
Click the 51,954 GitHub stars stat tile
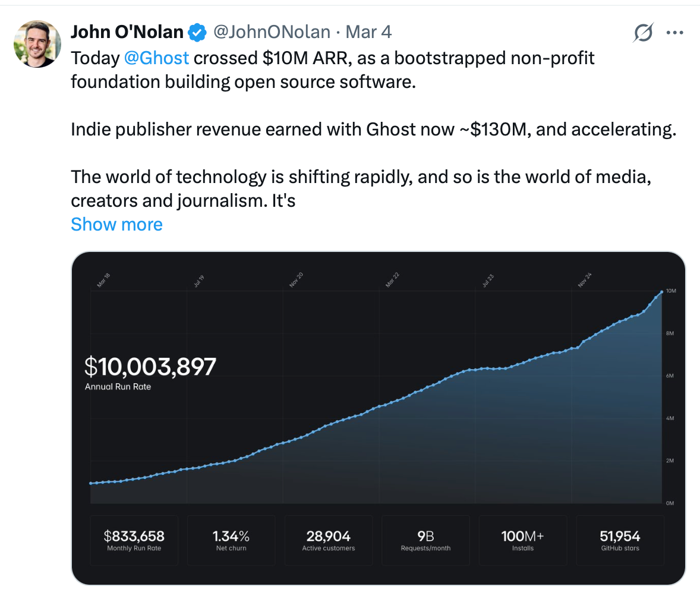(x=620, y=540)
